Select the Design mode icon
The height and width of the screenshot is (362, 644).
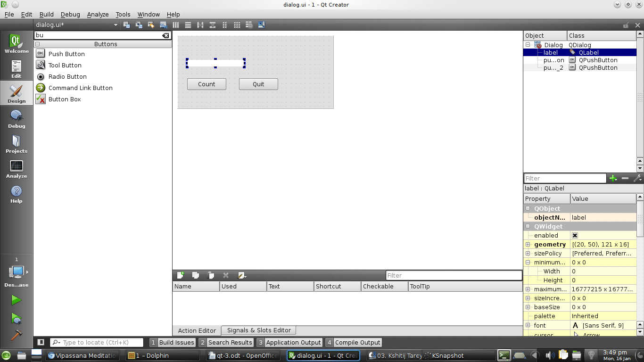17,93
